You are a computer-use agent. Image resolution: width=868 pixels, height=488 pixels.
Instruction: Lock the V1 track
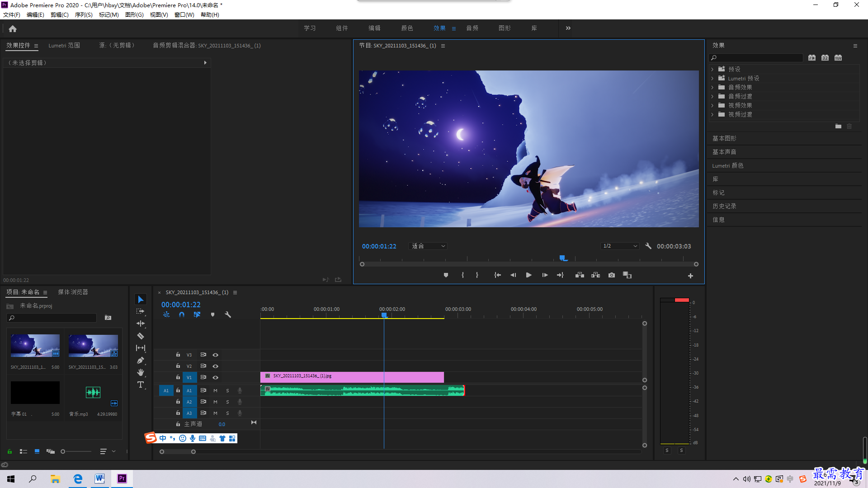point(178,377)
